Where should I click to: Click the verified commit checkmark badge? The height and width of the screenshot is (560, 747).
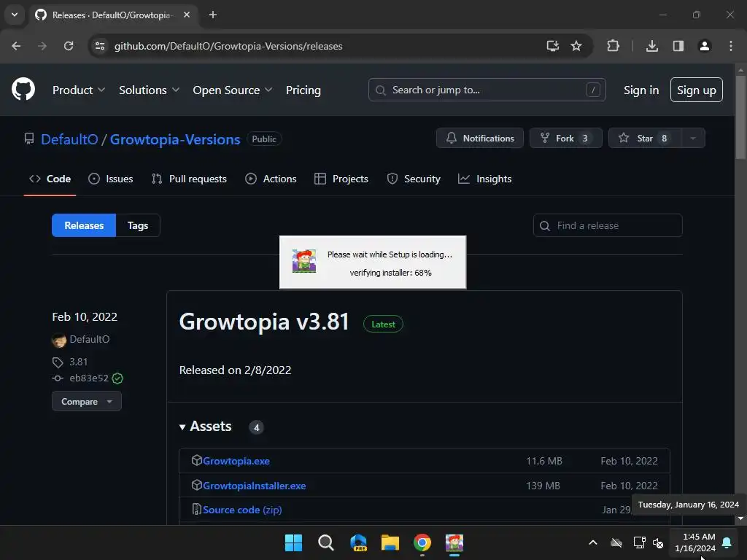click(117, 378)
